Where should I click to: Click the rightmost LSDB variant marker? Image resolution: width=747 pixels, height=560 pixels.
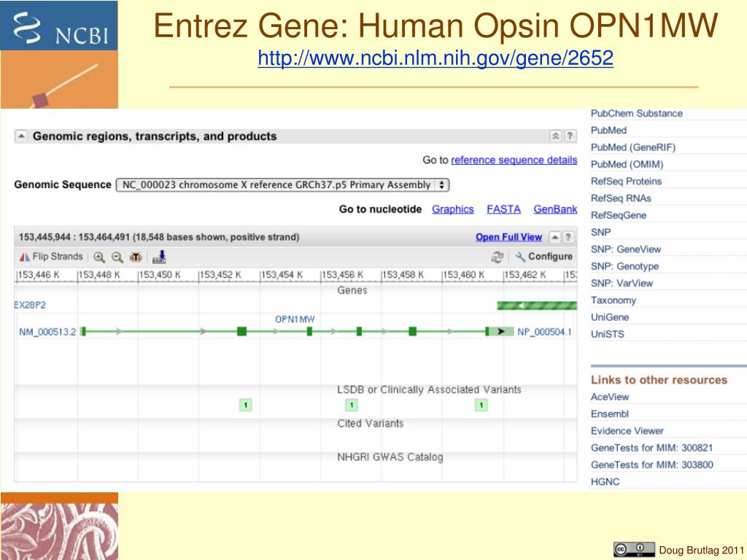pos(481,405)
